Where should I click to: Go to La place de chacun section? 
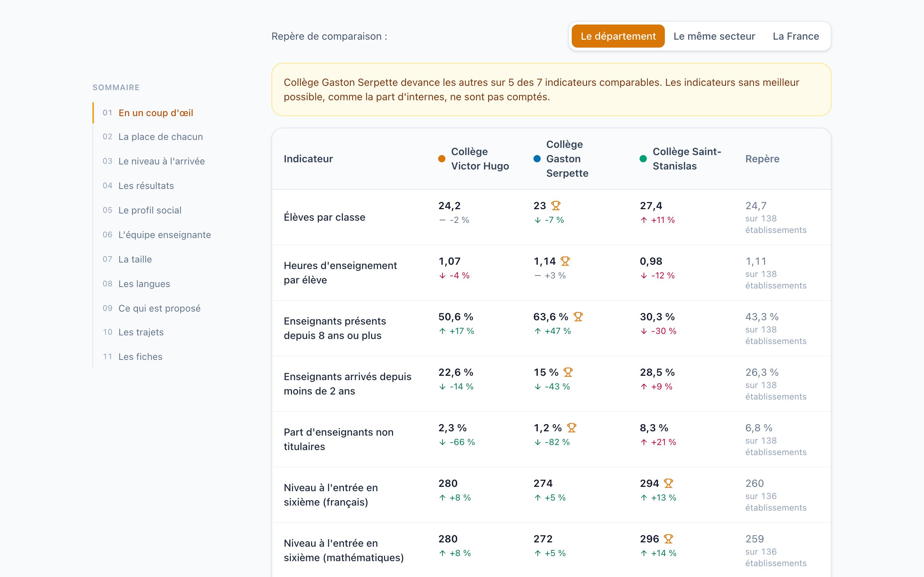click(160, 137)
